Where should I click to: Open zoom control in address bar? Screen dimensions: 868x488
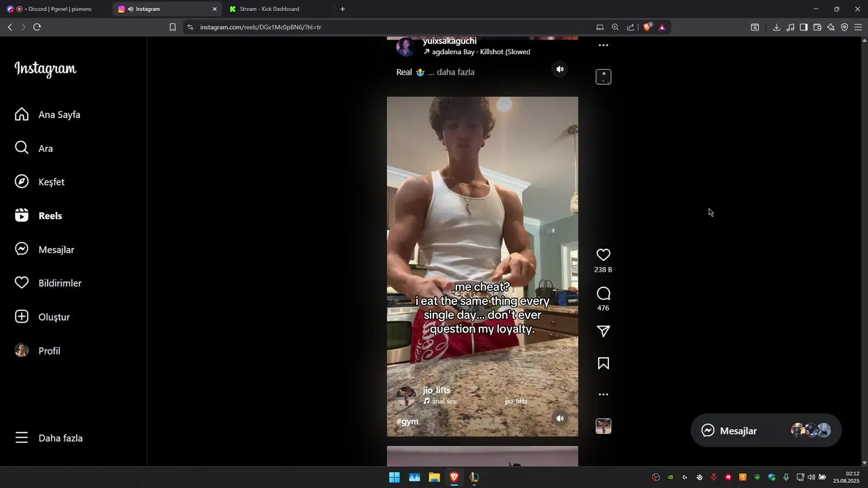[x=615, y=27]
